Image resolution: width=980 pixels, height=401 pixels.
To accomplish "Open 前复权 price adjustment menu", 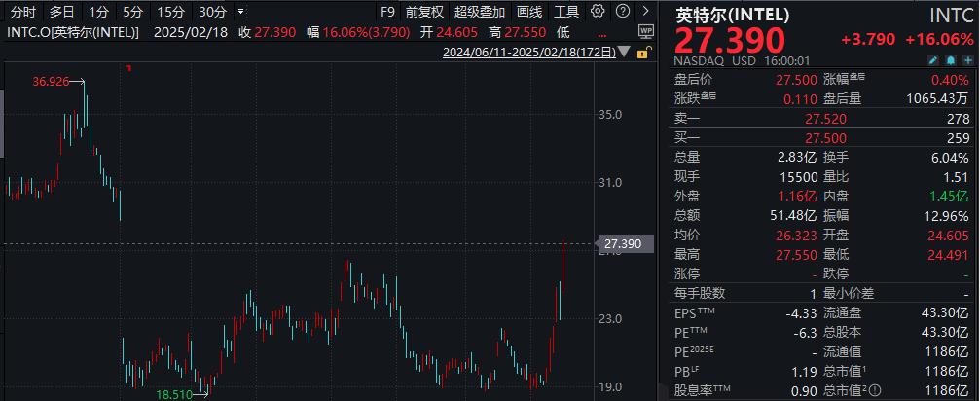I will pos(424,12).
